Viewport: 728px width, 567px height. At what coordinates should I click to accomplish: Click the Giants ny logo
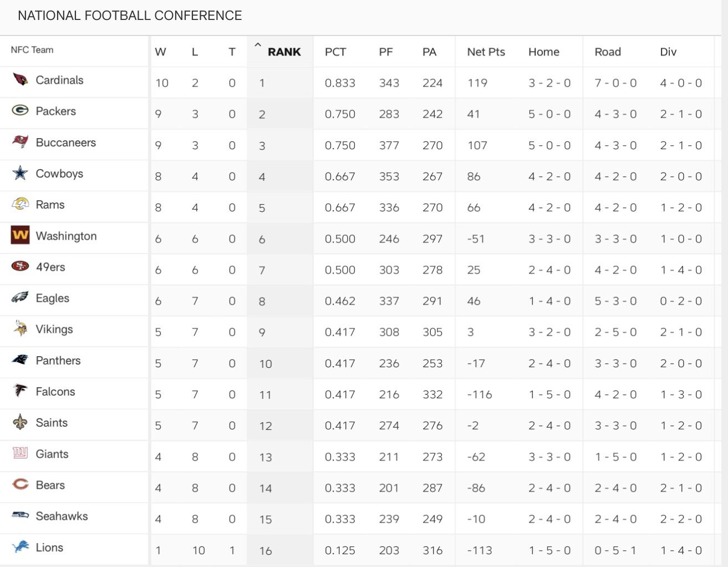[x=21, y=453]
